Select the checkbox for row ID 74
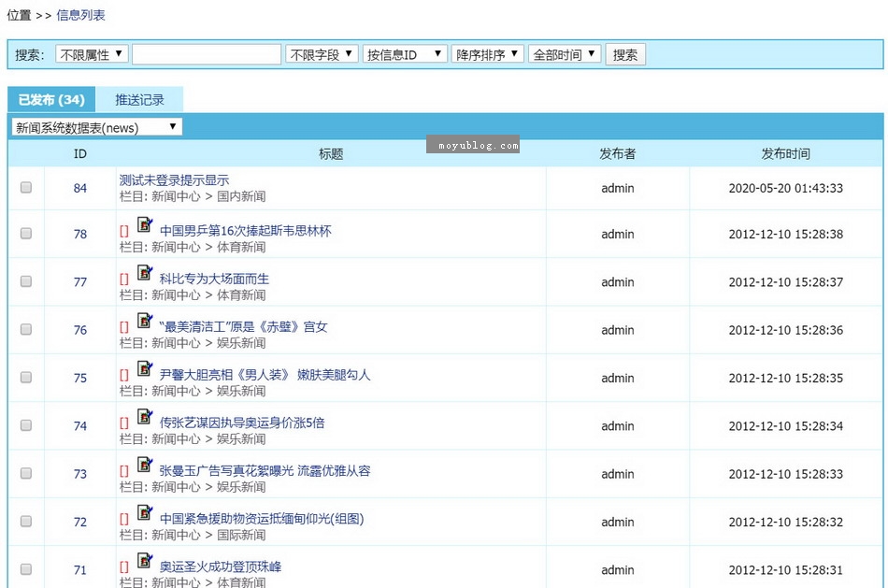 point(26,425)
